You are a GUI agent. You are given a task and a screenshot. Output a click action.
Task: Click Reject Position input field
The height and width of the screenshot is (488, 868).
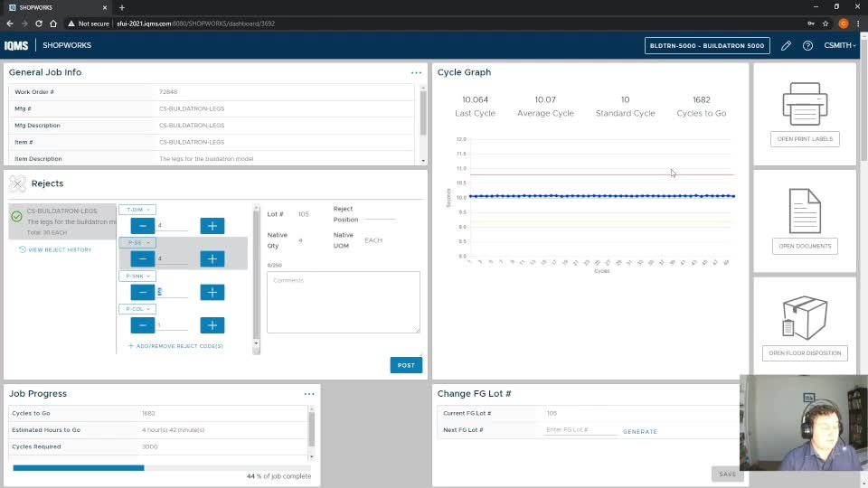pyautogui.click(x=381, y=214)
